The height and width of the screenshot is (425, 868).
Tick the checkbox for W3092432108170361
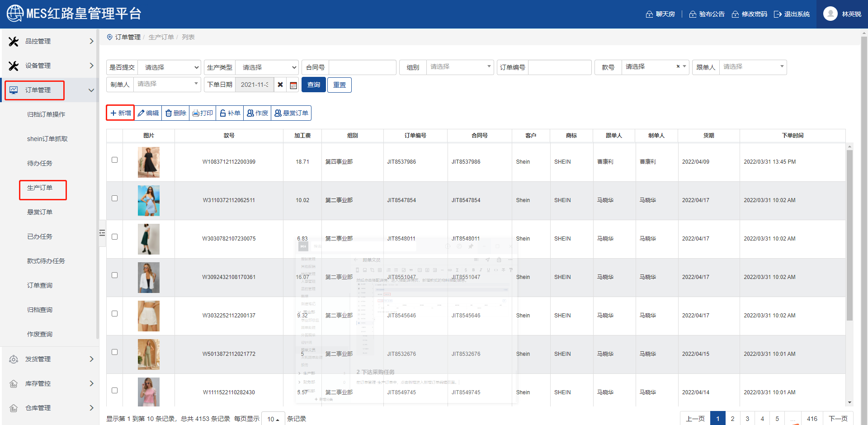click(114, 275)
